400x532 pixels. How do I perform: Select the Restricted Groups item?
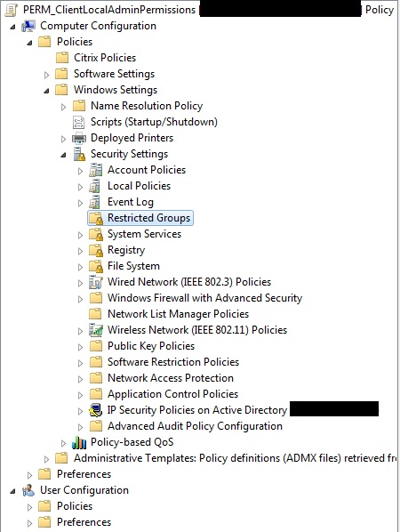140,218
